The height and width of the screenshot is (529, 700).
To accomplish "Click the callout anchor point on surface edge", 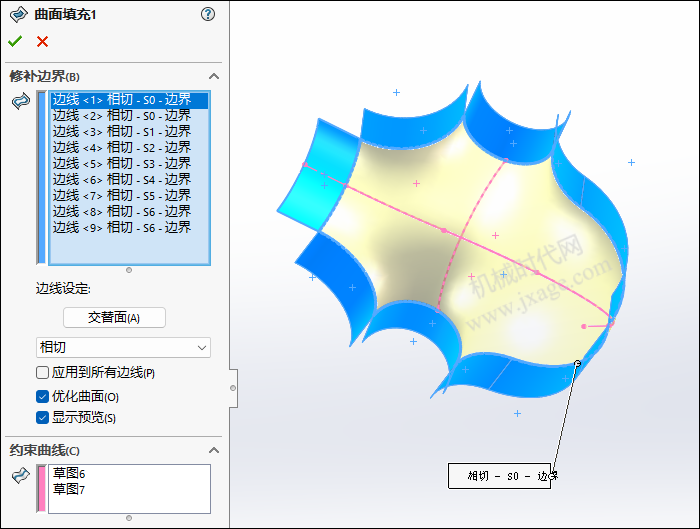I will (x=577, y=364).
